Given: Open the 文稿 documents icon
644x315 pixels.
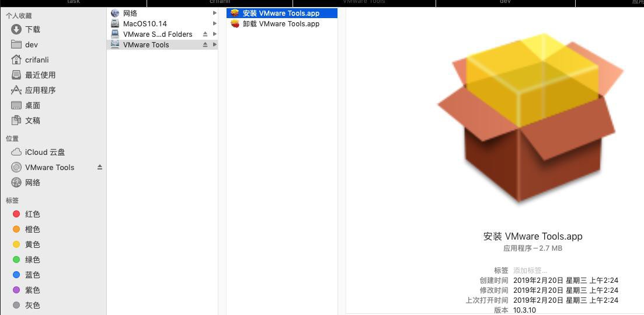Looking at the screenshot, I should click(16, 120).
